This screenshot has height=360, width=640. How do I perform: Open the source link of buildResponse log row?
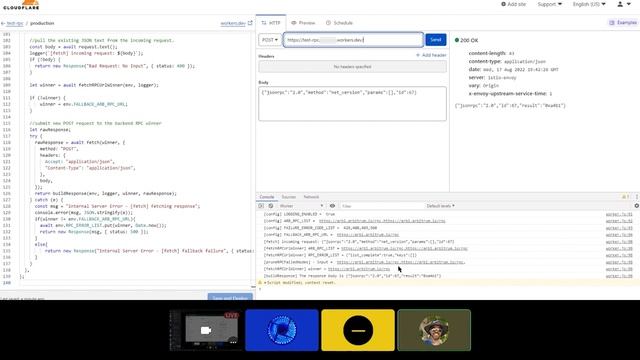pyautogui.click(x=619, y=276)
